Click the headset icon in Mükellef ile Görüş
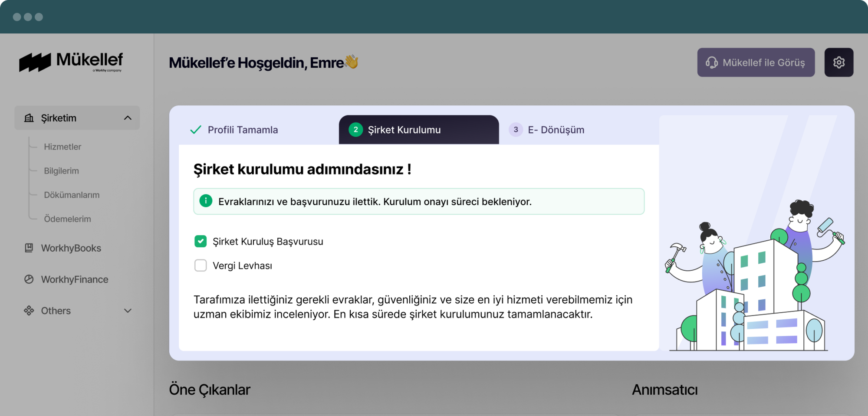 point(712,62)
